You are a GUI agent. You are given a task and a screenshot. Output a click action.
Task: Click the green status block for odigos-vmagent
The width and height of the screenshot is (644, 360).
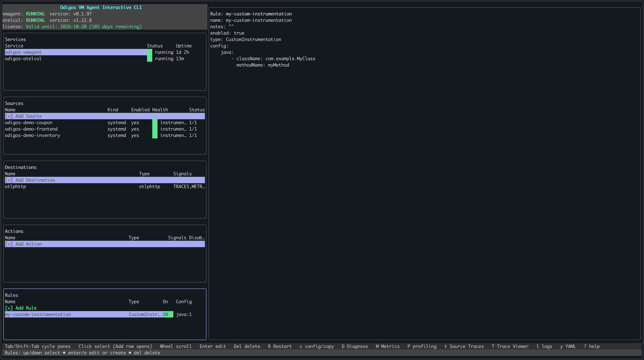point(149,52)
